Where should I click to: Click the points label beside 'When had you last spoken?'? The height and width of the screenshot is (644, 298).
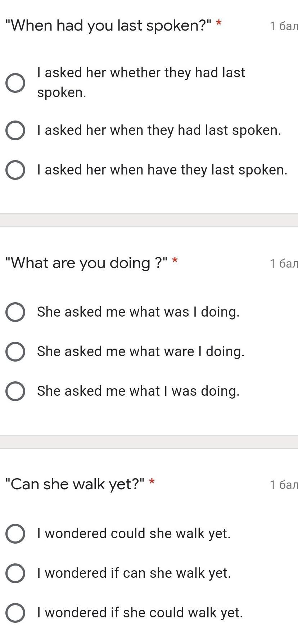[x=284, y=26]
